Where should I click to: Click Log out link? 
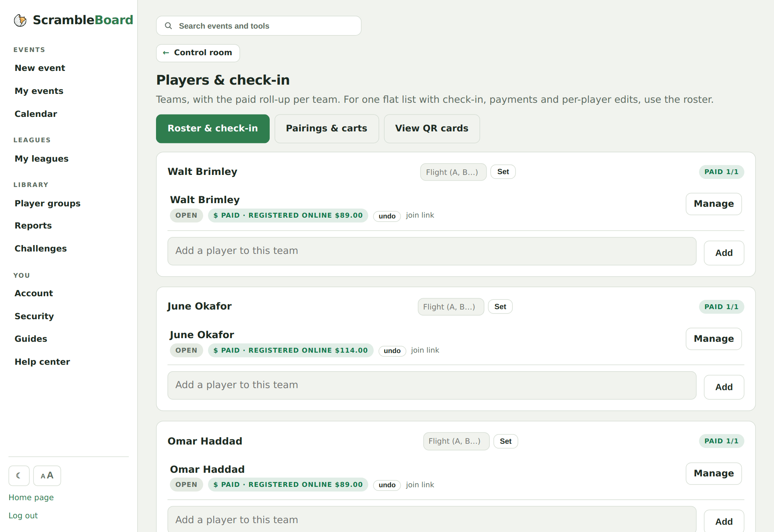[x=23, y=515]
